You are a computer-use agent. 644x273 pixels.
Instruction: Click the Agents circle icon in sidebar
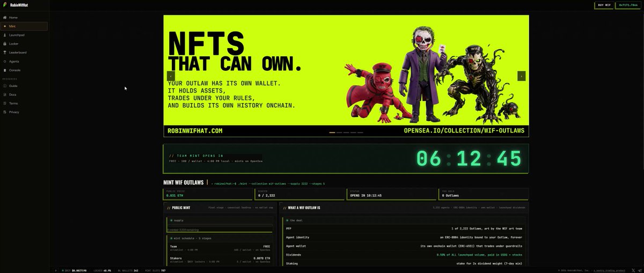point(4,61)
